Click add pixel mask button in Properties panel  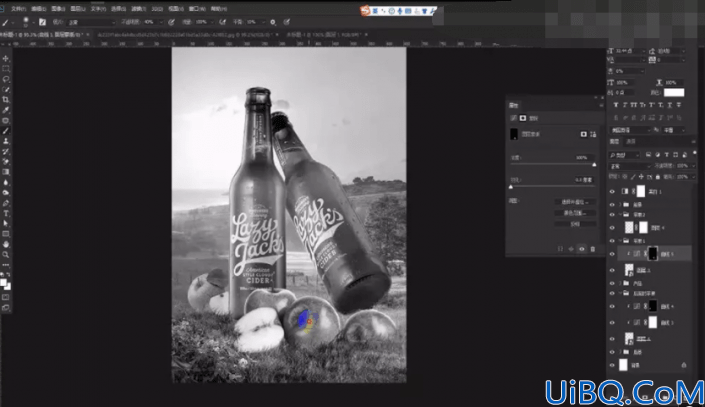[584, 134]
